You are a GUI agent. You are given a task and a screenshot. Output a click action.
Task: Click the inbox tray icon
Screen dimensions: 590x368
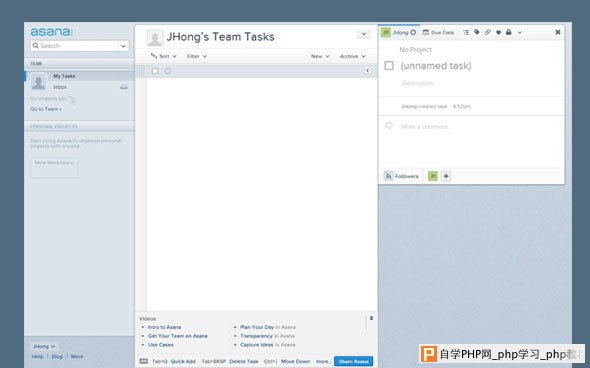[x=124, y=87]
